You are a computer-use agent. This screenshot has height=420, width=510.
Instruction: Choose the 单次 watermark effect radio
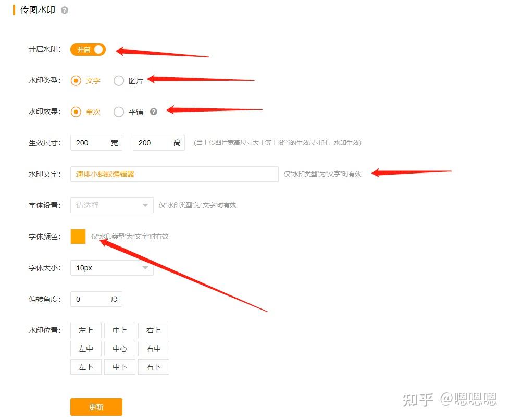tap(76, 112)
